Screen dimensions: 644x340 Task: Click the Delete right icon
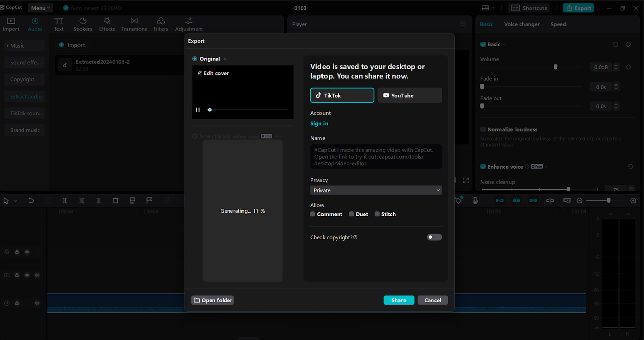[x=99, y=200]
